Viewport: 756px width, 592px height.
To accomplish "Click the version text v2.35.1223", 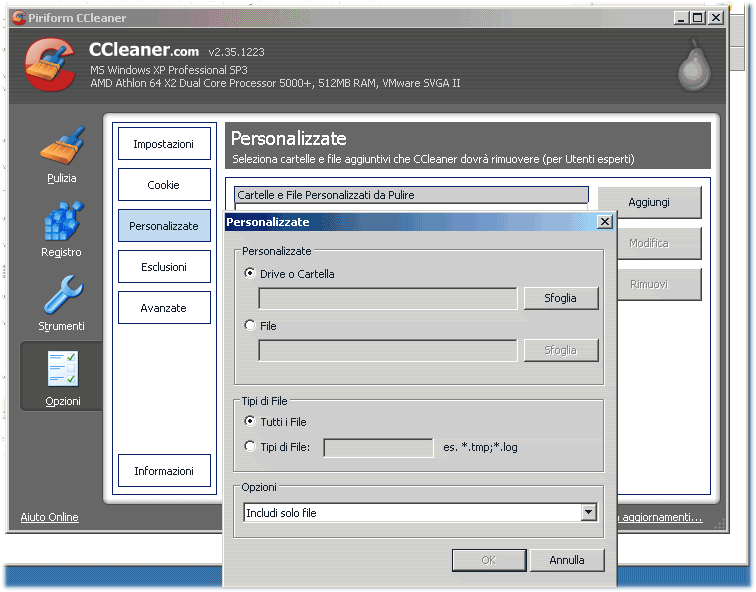I will (x=236, y=52).
